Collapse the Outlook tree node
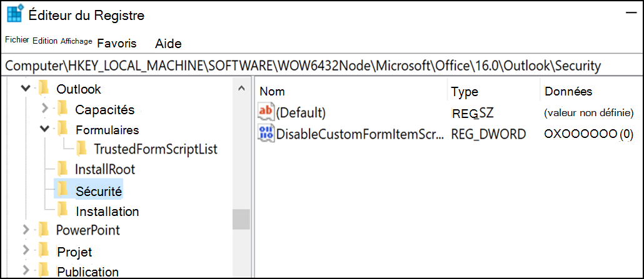Screen dimensions: 644x279 (26, 88)
